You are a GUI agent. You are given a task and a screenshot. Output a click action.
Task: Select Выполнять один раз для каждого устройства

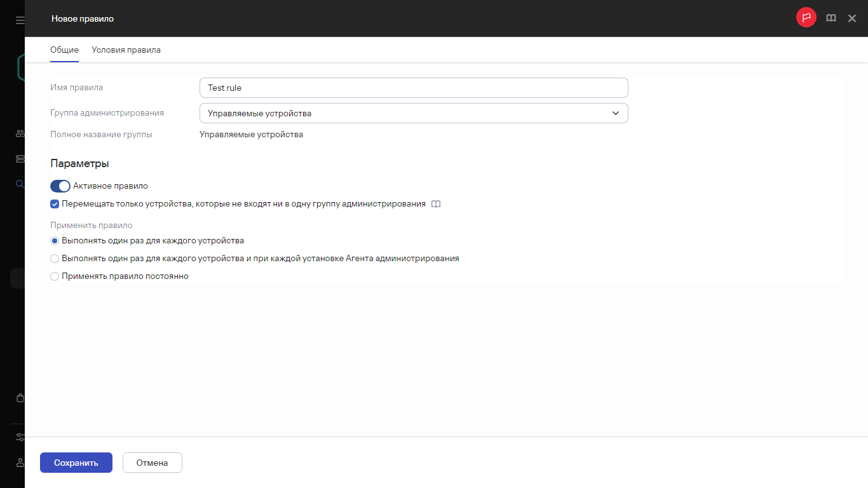(x=55, y=241)
